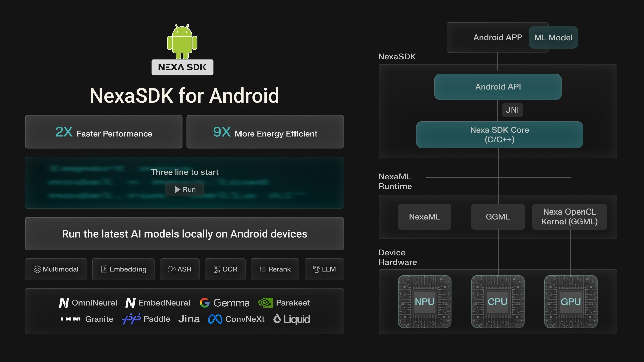Select the IBM logo before Granite

tap(70, 319)
